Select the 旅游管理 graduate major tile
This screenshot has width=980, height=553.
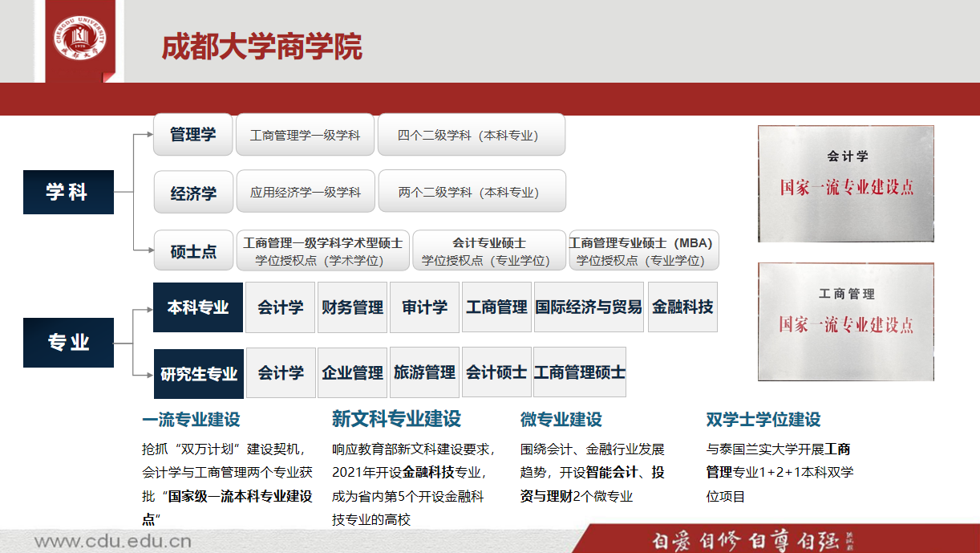coord(424,373)
